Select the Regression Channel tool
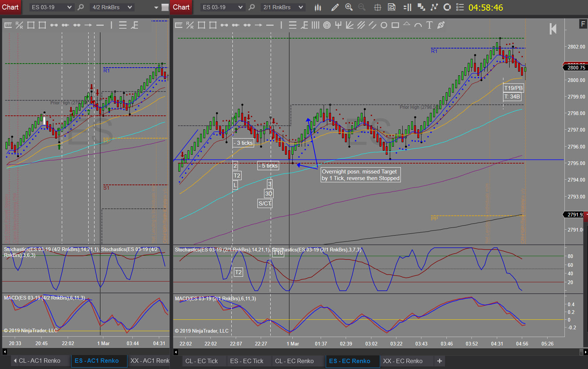Image resolution: width=588 pixels, height=369 pixels. pos(361,25)
